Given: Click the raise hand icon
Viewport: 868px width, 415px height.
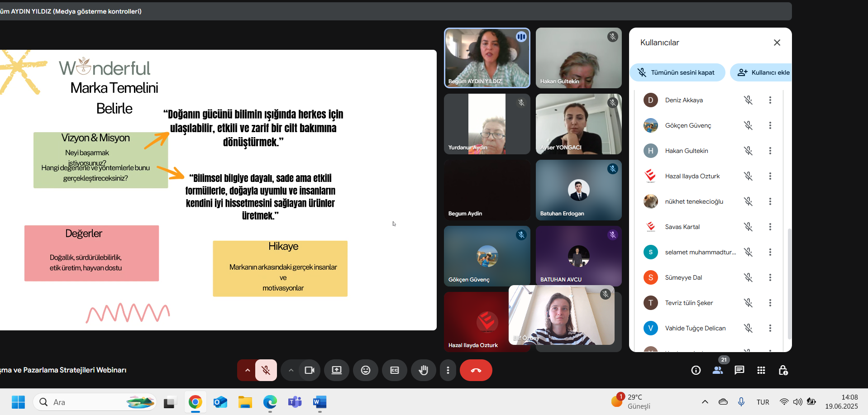Looking at the screenshot, I should 423,370.
